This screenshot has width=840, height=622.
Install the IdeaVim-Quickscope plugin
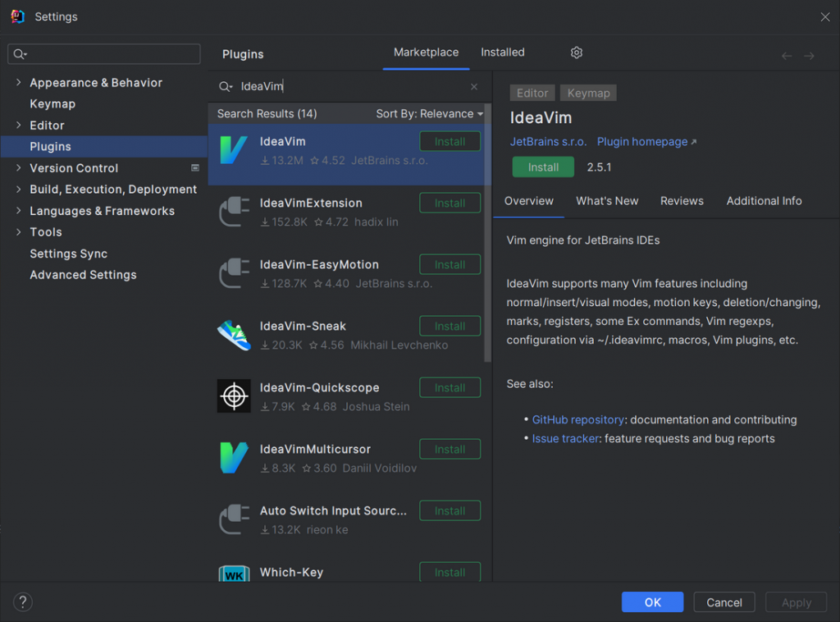450,388
